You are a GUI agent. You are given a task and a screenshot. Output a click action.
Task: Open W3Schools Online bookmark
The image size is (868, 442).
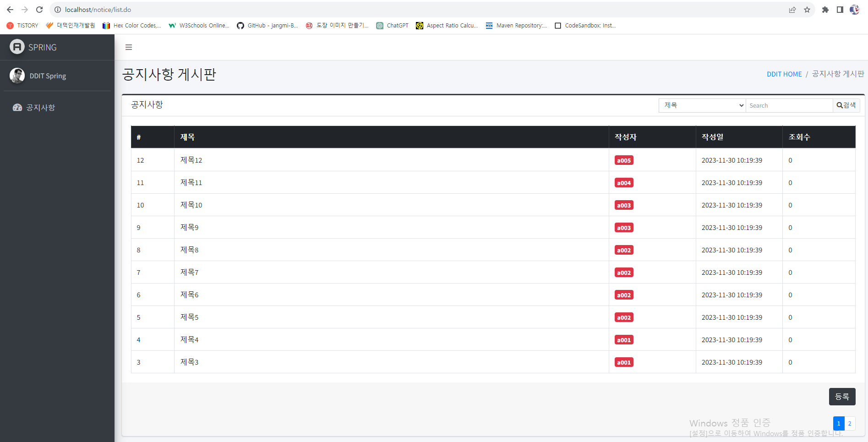pos(199,26)
